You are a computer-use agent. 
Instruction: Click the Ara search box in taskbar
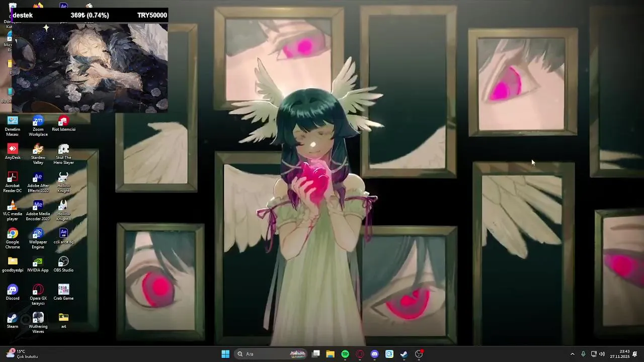point(271,354)
